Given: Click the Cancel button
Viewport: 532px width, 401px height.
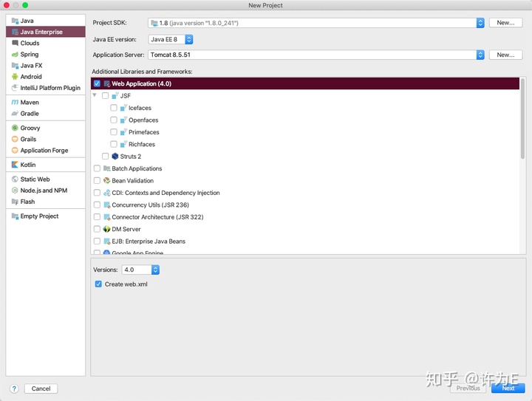Looking at the screenshot, I should click(41, 388).
